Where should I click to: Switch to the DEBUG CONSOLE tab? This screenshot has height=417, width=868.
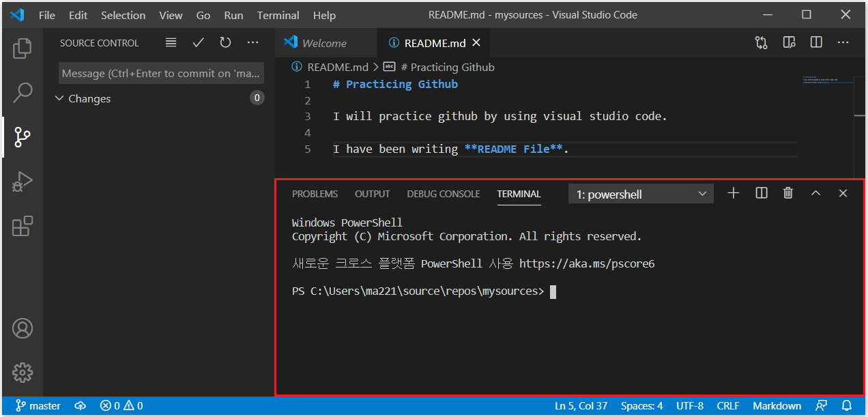pos(444,194)
